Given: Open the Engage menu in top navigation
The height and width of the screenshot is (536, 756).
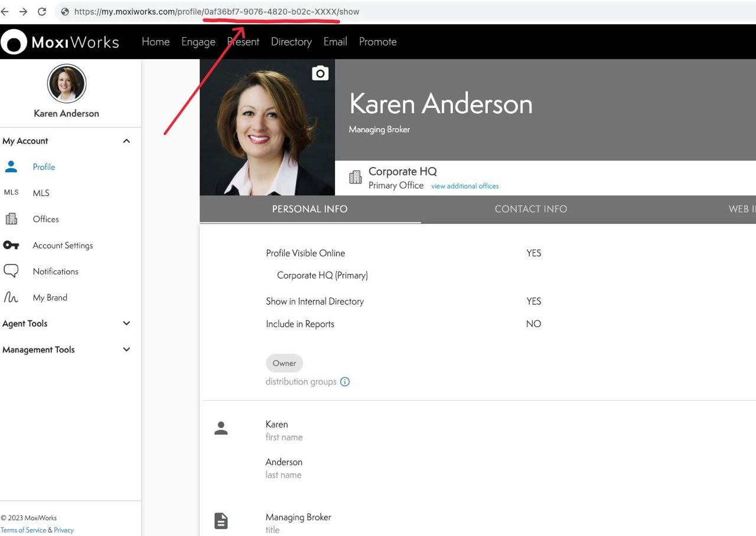Looking at the screenshot, I should (x=198, y=42).
